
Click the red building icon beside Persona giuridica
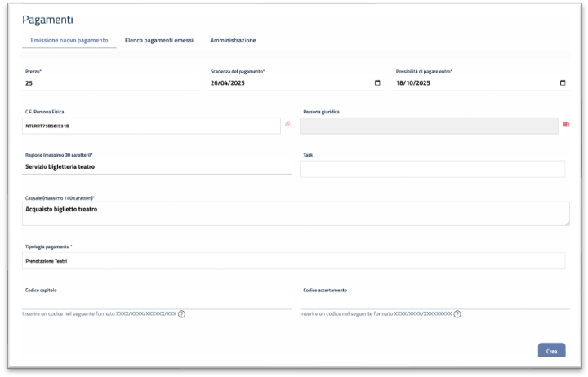pos(566,125)
